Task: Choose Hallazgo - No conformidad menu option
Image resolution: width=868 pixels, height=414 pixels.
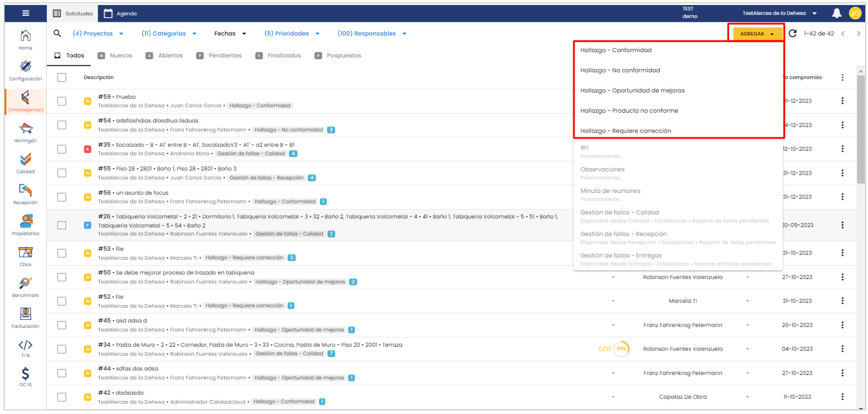Action: (620, 70)
